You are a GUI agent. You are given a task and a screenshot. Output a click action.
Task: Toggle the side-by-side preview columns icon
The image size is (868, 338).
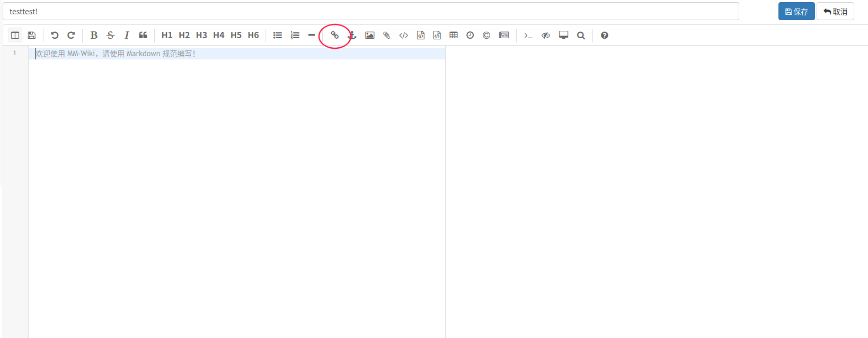(x=15, y=35)
